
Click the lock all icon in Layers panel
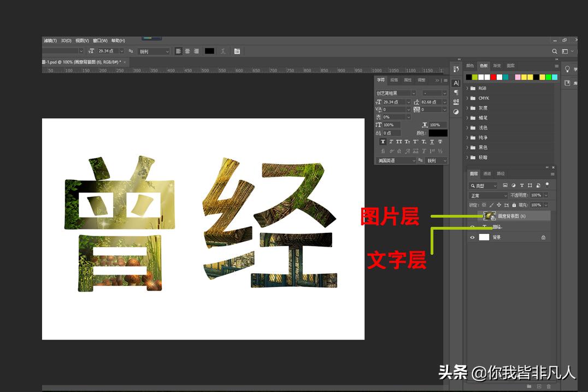pos(515,205)
